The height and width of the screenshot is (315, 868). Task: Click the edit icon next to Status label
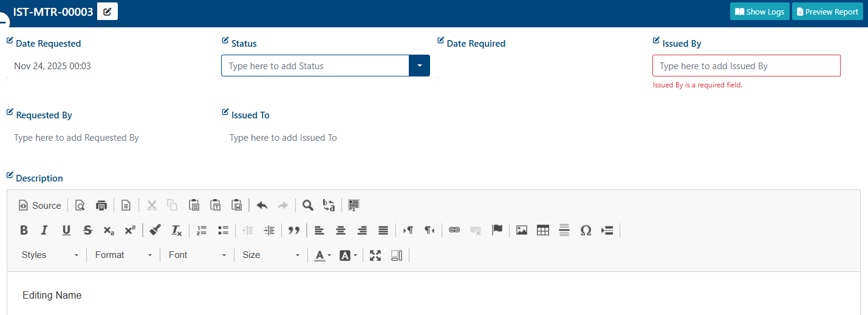225,41
